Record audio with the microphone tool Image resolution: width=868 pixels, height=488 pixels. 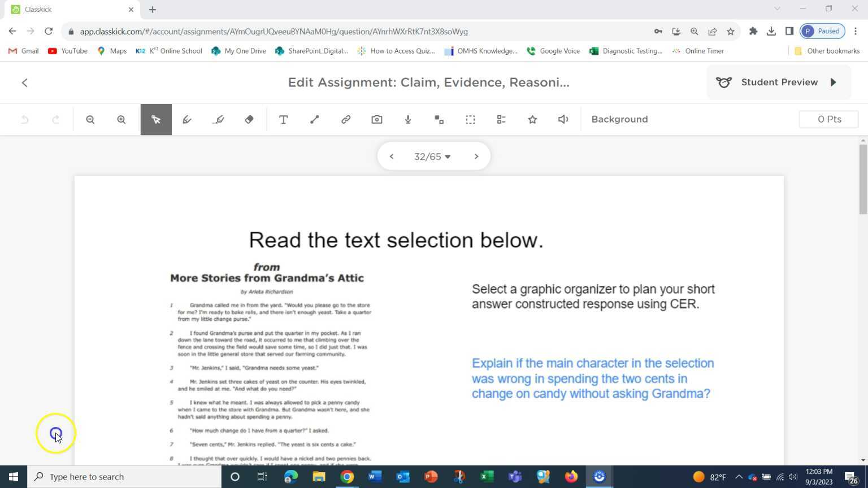[x=407, y=119]
